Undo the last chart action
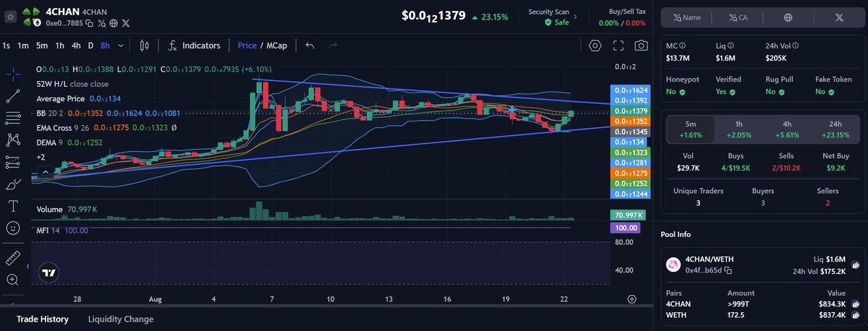This screenshot has height=331, width=868. (x=310, y=46)
